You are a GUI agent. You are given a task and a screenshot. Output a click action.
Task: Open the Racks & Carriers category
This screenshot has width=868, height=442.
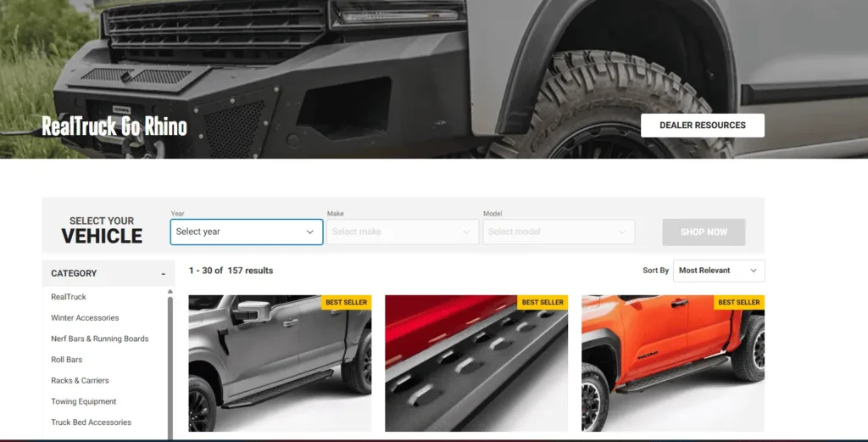pyautogui.click(x=80, y=381)
